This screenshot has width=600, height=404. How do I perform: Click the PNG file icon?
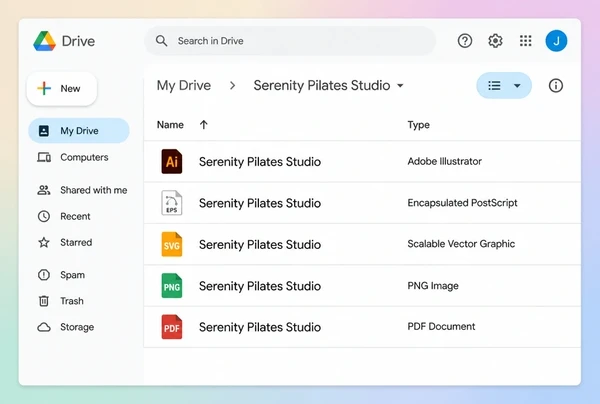pyautogui.click(x=171, y=286)
